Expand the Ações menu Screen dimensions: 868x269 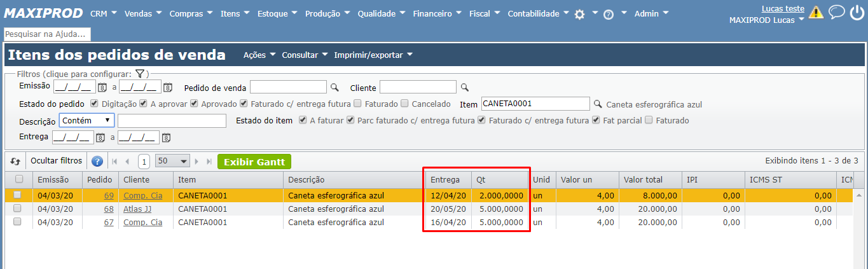(x=259, y=55)
